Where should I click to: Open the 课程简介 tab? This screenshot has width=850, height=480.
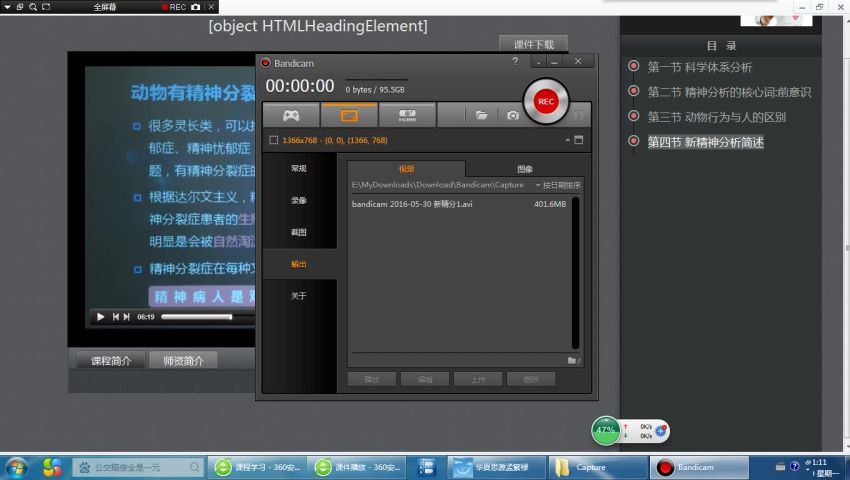(111, 361)
